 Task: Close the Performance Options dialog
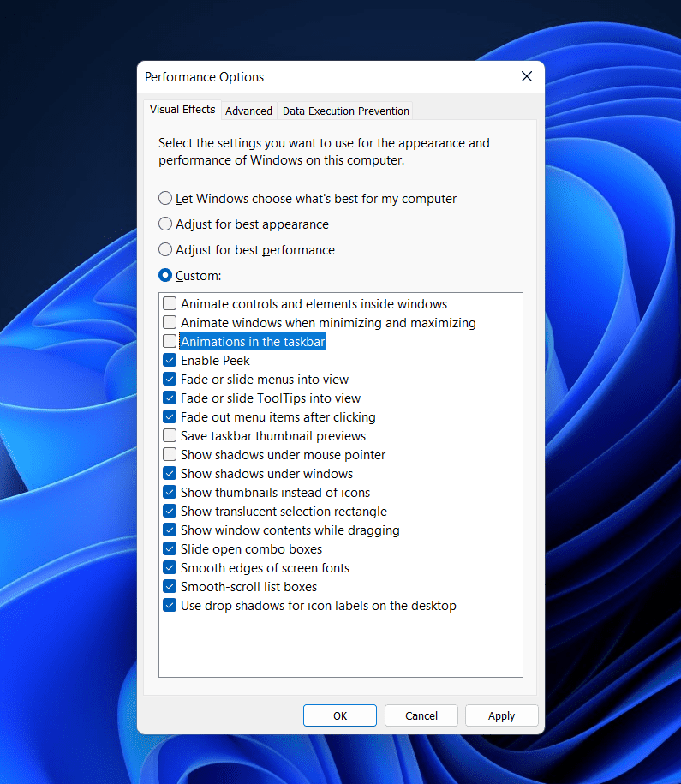click(527, 77)
